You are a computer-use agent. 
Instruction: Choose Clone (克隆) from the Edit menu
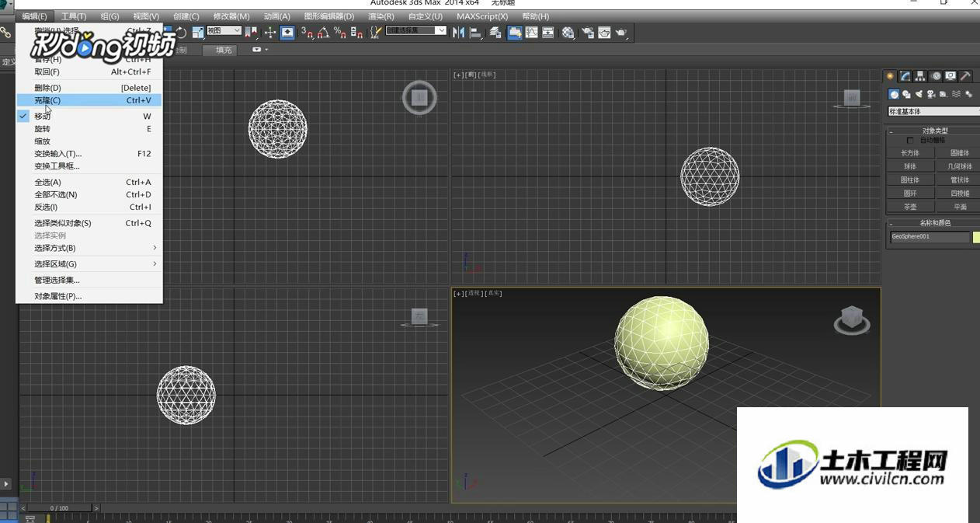pyautogui.click(x=89, y=100)
